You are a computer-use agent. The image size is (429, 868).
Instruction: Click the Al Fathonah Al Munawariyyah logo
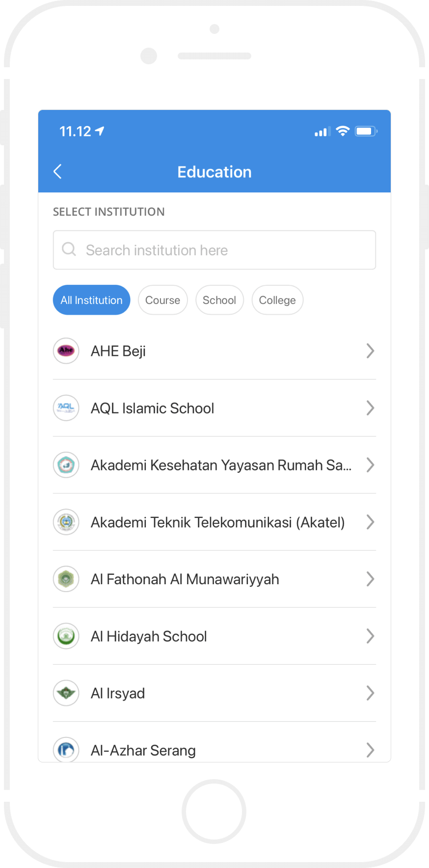[66, 579]
